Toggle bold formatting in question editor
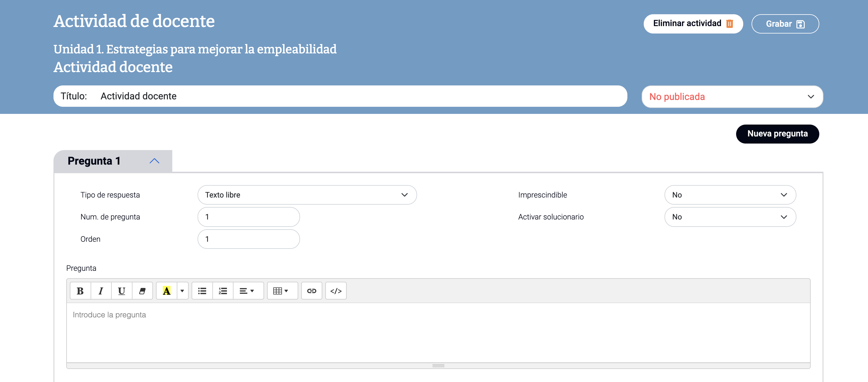The image size is (868, 382). tap(80, 291)
